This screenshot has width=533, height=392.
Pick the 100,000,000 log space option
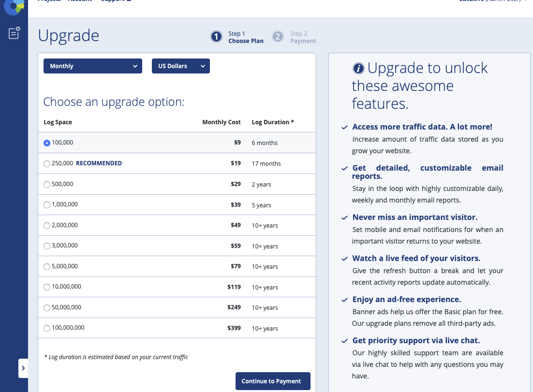click(47, 328)
